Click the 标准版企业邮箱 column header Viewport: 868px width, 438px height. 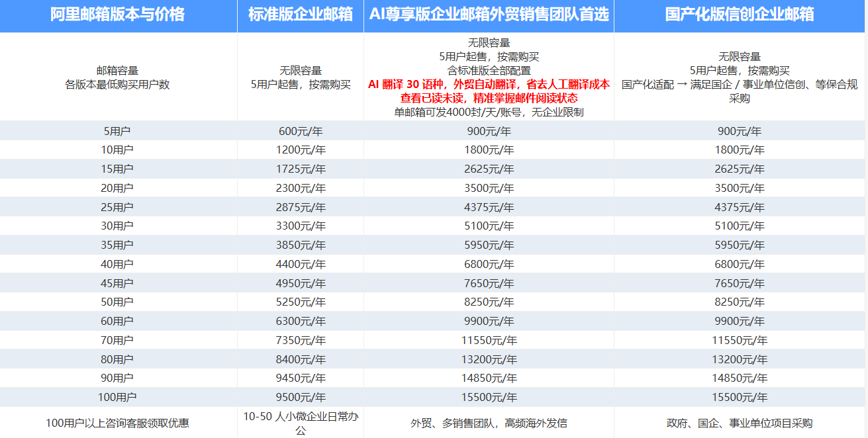pos(301,15)
